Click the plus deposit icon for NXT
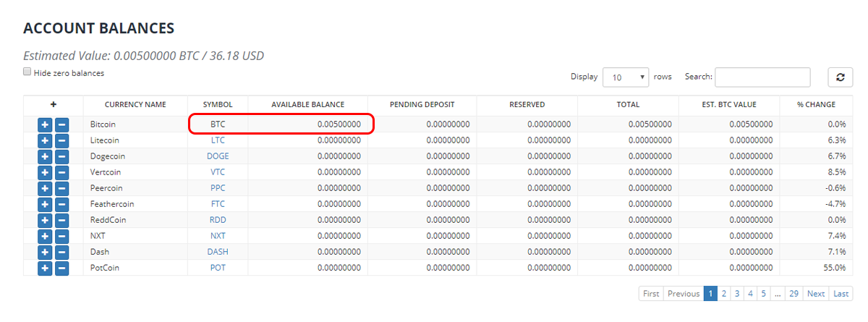The height and width of the screenshot is (322, 868). 44,236
